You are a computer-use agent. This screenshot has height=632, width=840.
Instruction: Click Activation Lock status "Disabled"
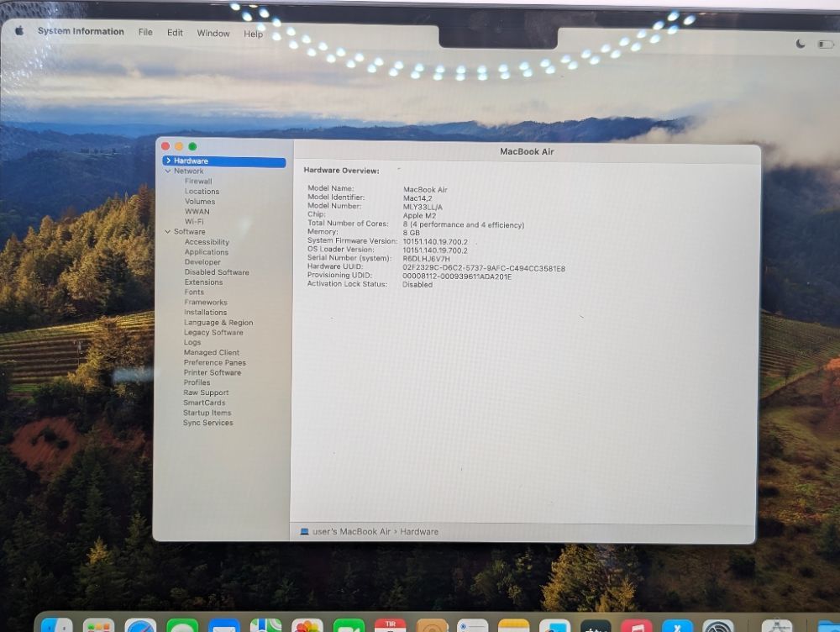pos(417,285)
